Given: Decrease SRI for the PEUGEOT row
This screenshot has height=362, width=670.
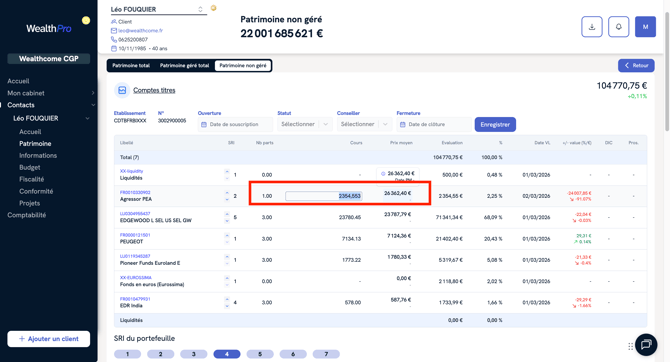Looking at the screenshot, I should [x=227, y=242].
